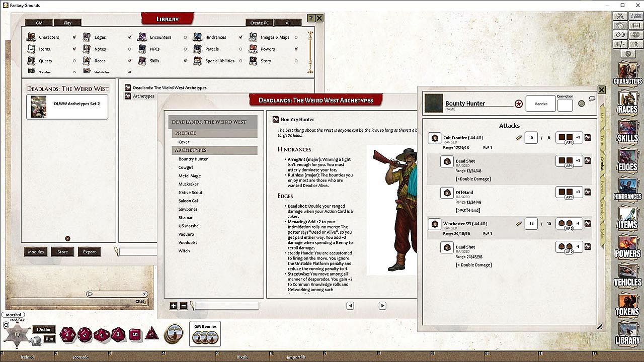This screenshot has height=362, width=644.
Task: Click the Store button
Action: pyautogui.click(x=62, y=252)
